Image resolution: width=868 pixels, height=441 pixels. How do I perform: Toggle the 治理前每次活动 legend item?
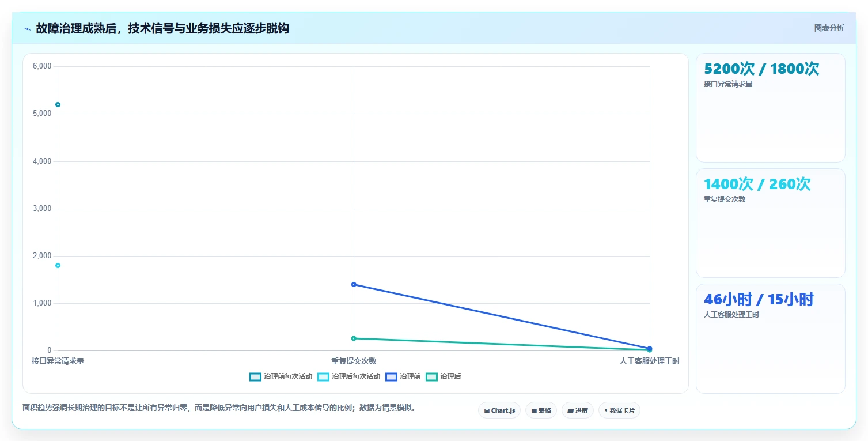tap(281, 376)
